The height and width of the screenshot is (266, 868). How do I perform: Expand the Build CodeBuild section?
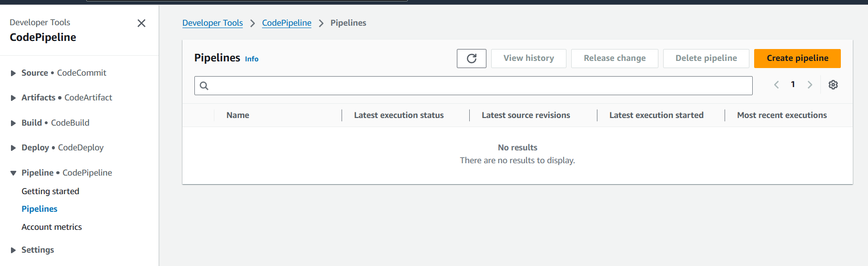(13, 123)
